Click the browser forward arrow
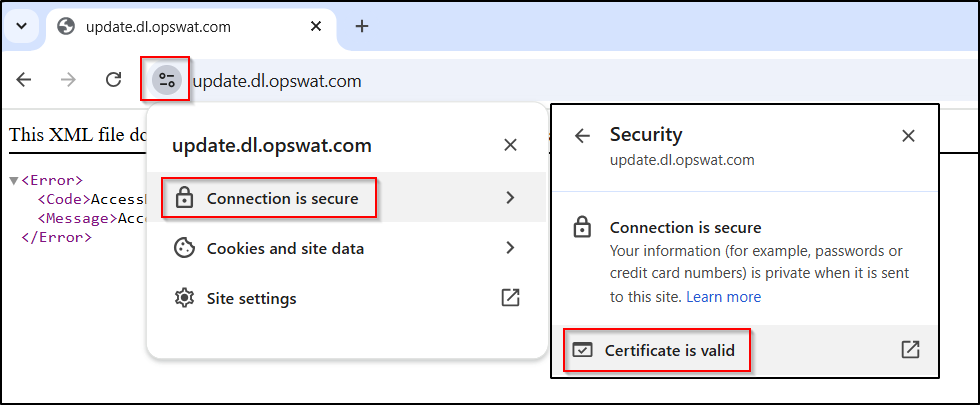Screen dimensions: 980x405 point(68,80)
